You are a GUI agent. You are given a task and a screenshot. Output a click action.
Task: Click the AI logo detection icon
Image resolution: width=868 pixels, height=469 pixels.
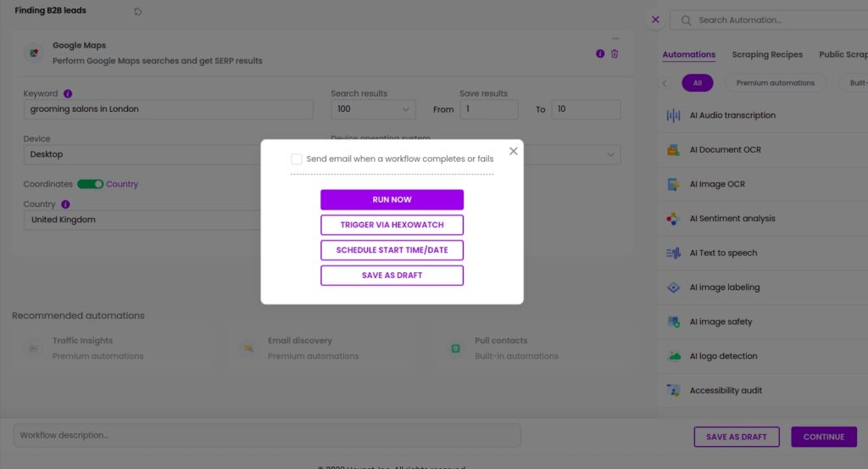point(673,356)
